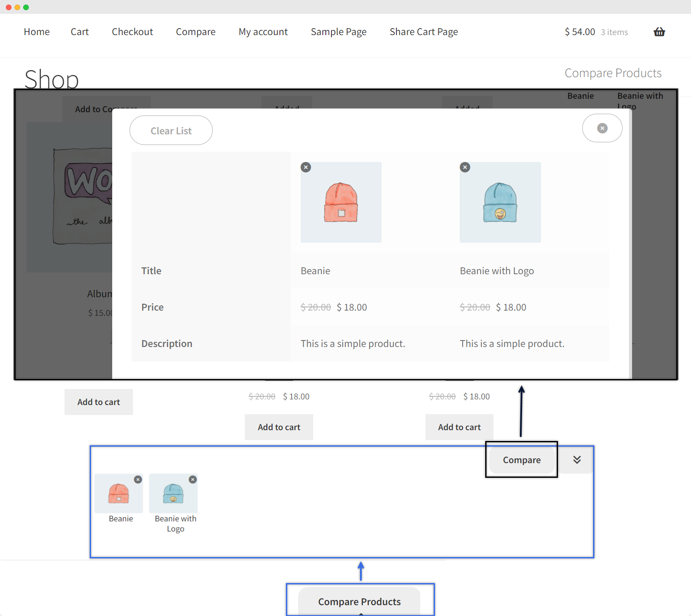Select the blue Beanie with Logo image
691x616 pixels.
click(500, 202)
